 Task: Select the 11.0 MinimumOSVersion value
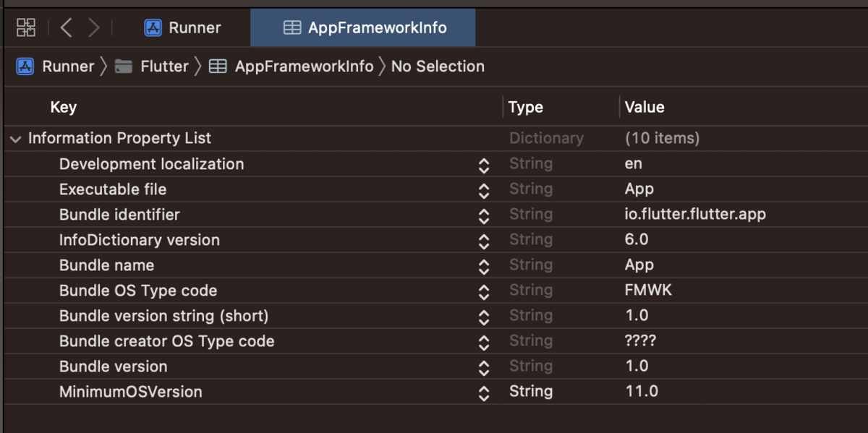coord(642,392)
